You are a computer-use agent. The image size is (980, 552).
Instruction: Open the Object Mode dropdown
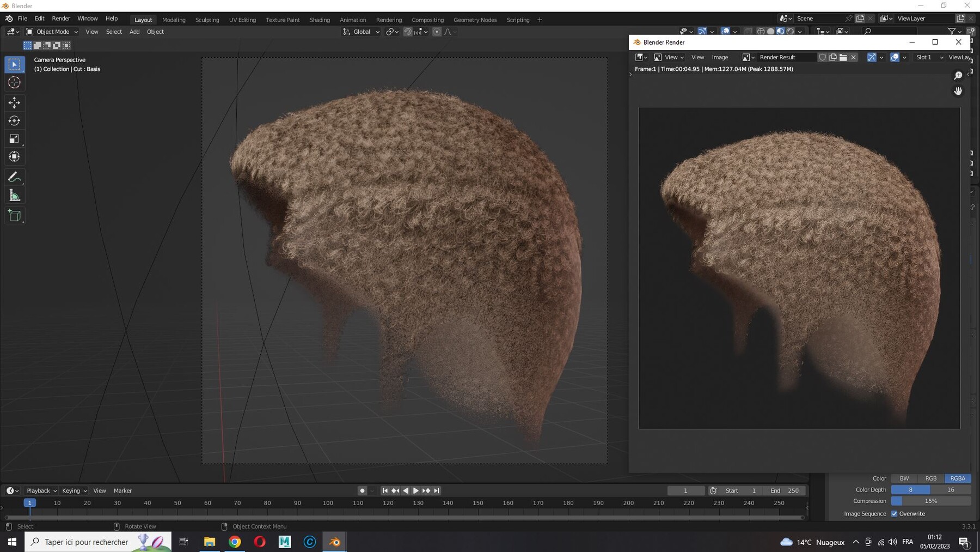coord(52,32)
